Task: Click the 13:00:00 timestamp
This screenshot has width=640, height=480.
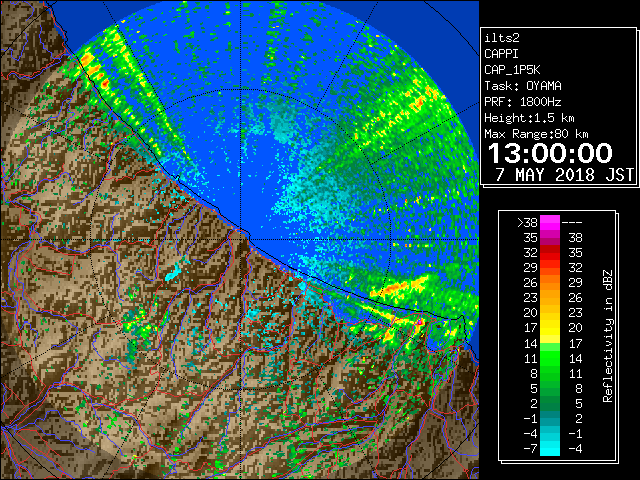Action: click(550, 153)
